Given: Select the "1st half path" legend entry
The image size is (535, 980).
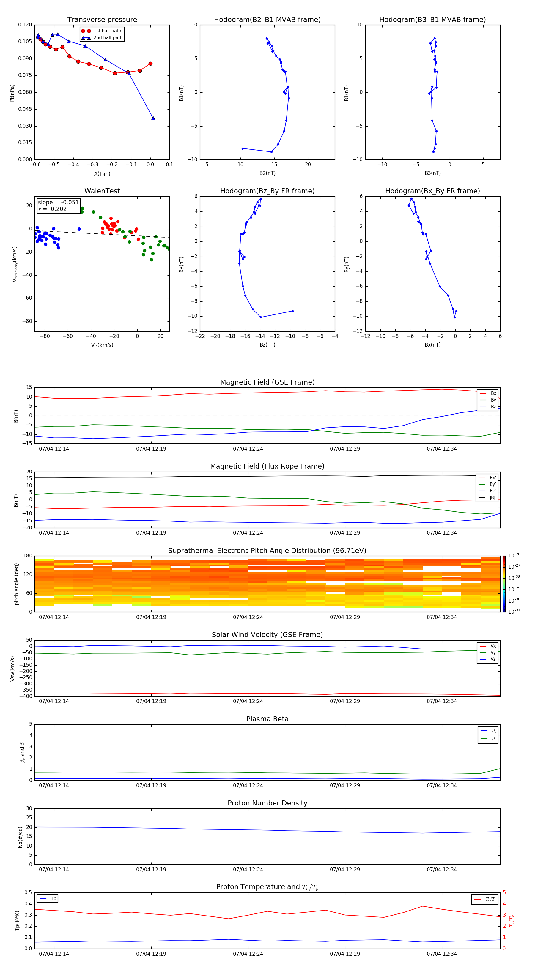Looking at the screenshot, I should (x=102, y=31).
